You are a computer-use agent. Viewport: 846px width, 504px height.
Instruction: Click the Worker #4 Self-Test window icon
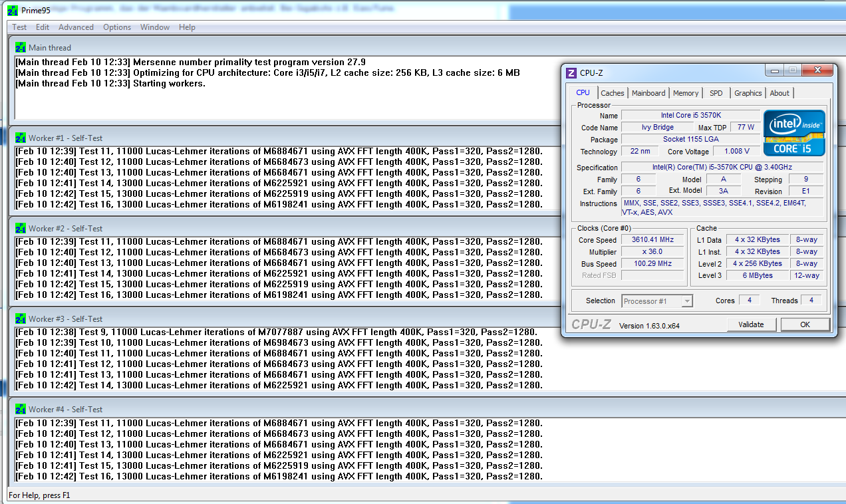coord(21,410)
